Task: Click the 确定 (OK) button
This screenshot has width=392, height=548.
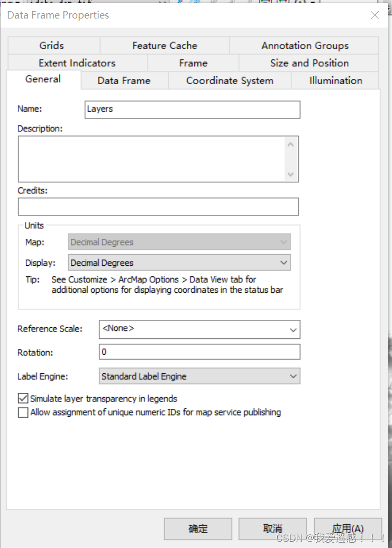Action: 198,529
